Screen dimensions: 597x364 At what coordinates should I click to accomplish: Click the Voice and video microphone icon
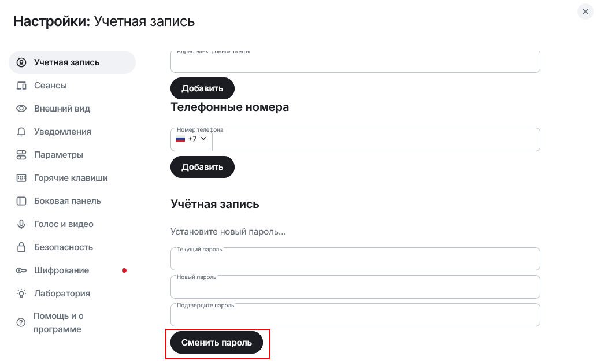tap(21, 224)
